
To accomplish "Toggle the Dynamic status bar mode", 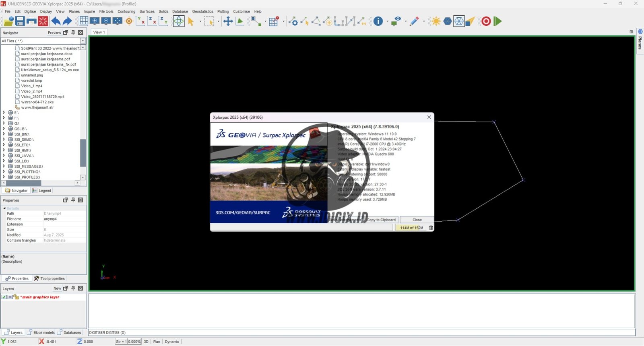I will pos(172,342).
